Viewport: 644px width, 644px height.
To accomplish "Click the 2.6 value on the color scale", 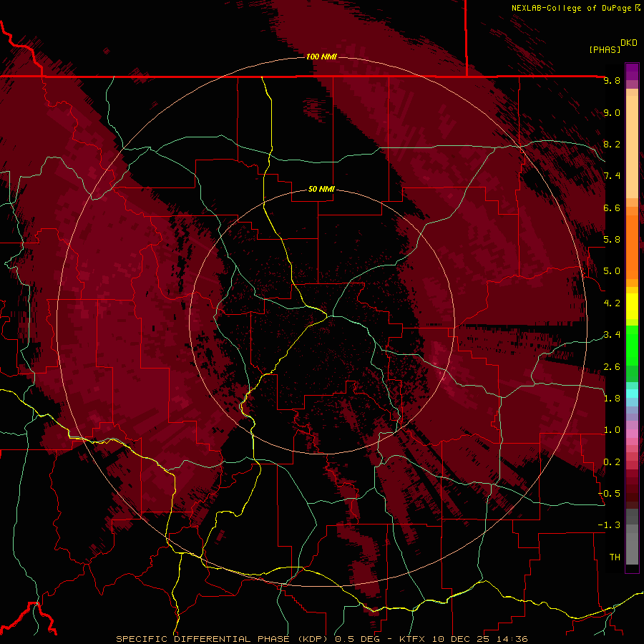I will 612,367.
